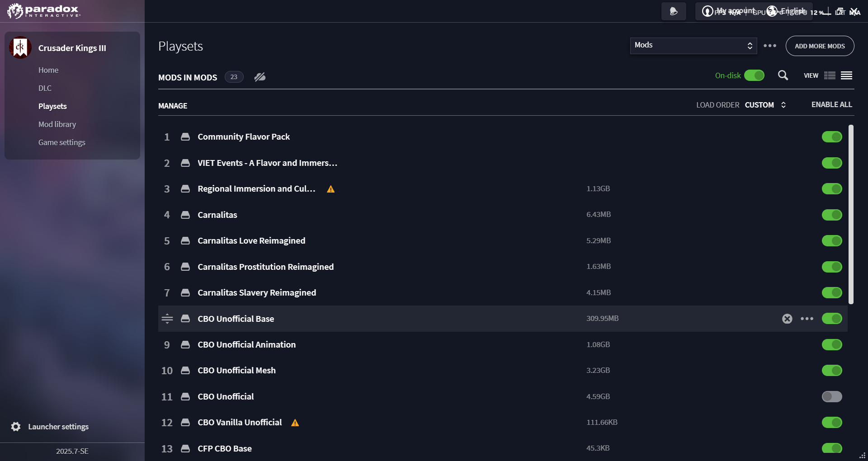Click the disk icon beside Regional Immersion
Image resolution: width=868 pixels, height=461 pixels.
click(185, 189)
